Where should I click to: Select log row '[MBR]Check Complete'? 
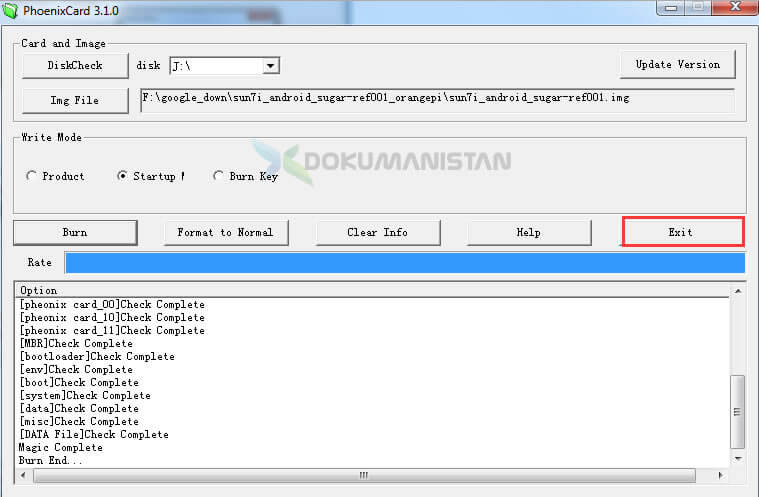coord(76,344)
